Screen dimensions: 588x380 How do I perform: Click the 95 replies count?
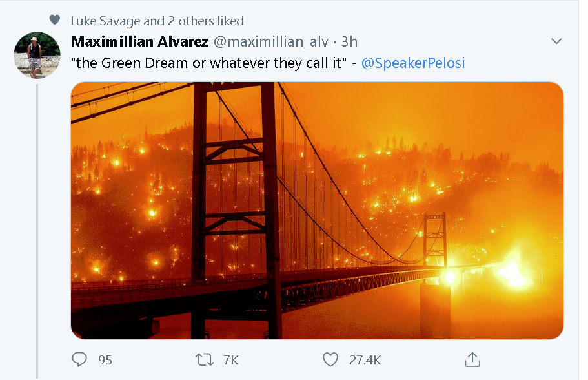(105, 360)
